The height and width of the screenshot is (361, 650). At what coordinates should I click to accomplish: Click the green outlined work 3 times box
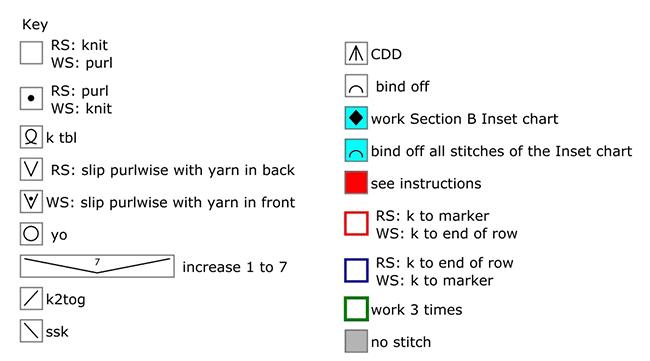click(356, 309)
